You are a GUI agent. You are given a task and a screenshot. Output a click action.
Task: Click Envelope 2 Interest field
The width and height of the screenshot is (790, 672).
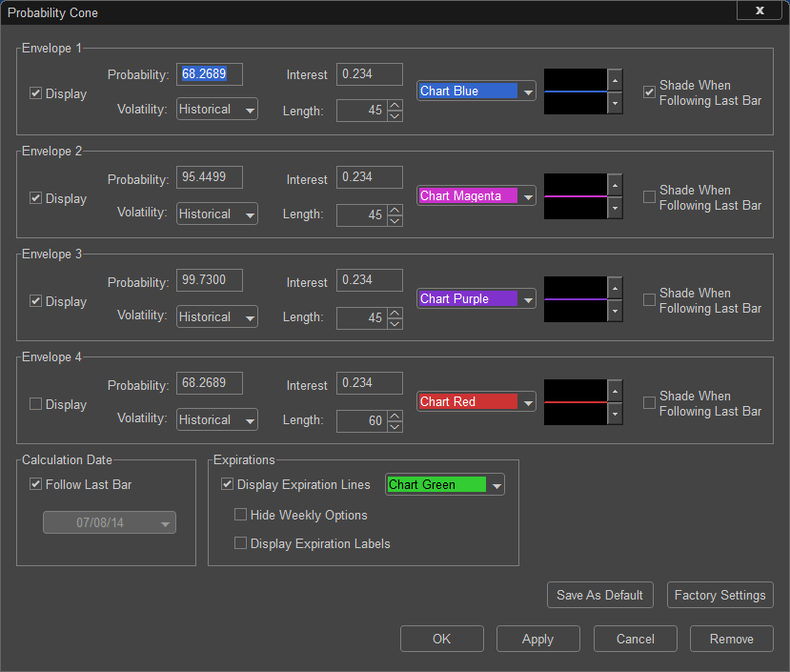click(370, 177)
